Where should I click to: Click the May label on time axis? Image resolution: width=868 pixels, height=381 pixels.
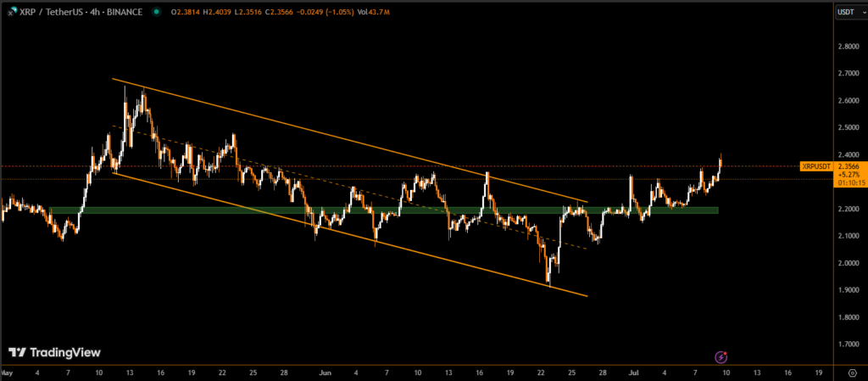(x=8, y=372)
